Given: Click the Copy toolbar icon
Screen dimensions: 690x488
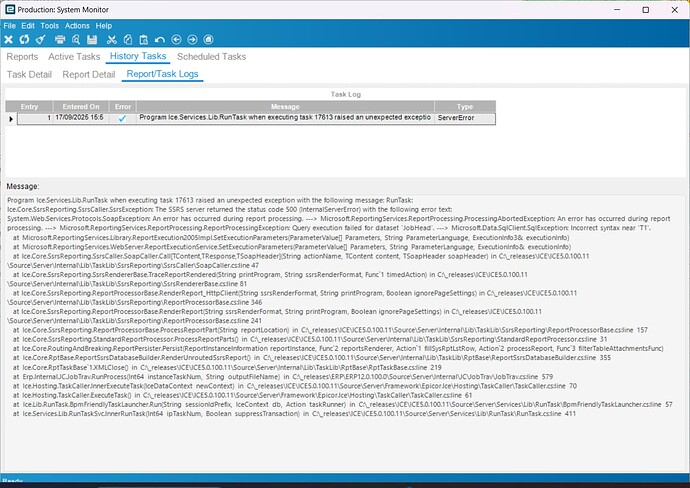Looking at the screenshot, I should pos(128,40).
